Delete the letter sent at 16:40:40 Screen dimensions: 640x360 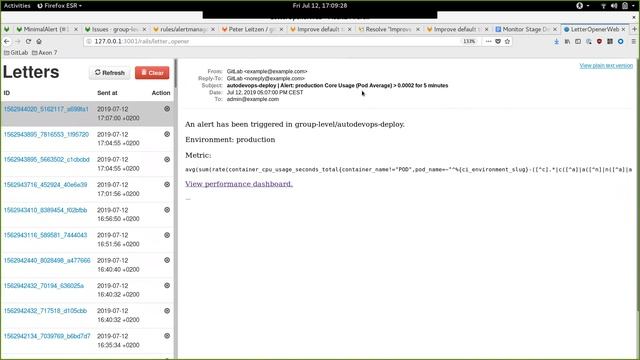[167, 260]
